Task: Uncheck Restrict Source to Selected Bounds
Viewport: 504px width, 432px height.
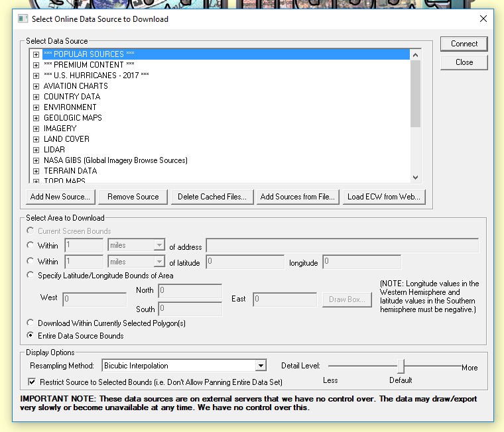Action: pyautogui.click(x=32, y=382)
